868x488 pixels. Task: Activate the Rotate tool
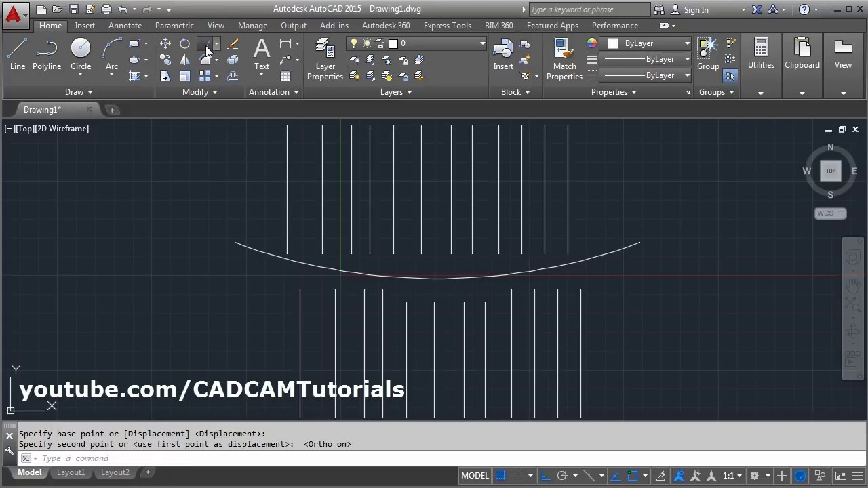pyautogui.click(x=184, y=44)
